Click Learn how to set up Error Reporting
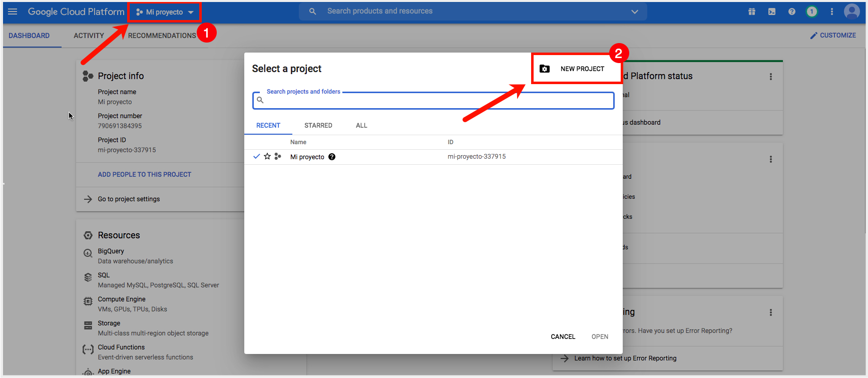868x378 pixels. click(625, 358)
